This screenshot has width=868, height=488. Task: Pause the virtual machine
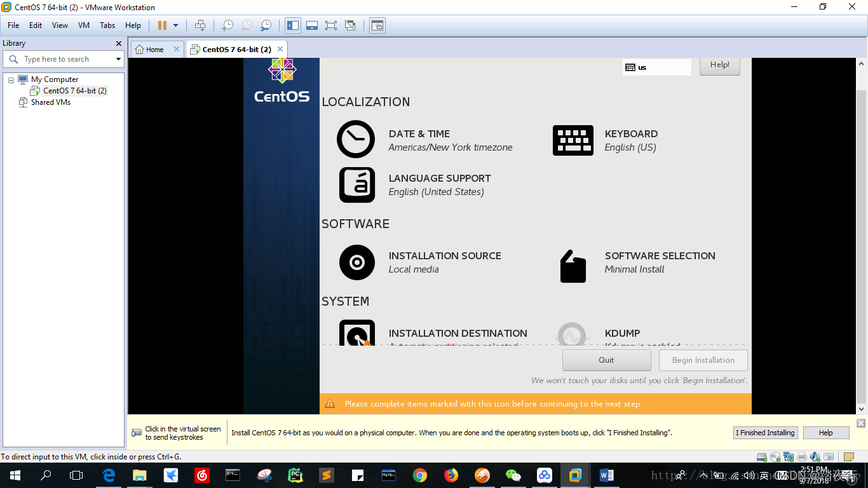click(x=162, y=25)
